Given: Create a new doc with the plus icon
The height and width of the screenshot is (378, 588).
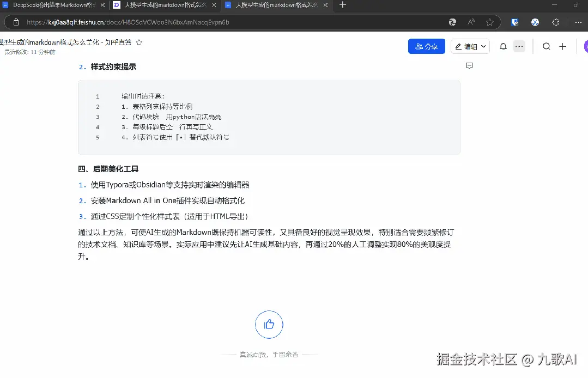Looking at the screenshot, I should point(562,46).
